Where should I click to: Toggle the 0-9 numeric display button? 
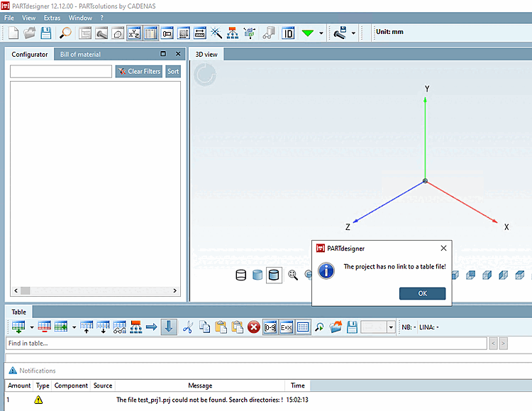(x=270, y=327)
